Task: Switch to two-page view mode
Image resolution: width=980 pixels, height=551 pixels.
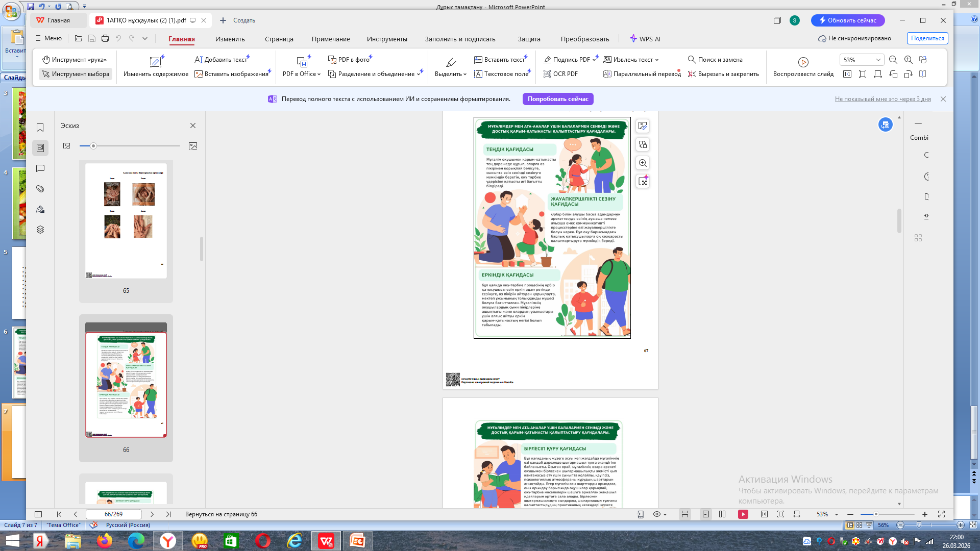Action: click(x=722, y=514)
